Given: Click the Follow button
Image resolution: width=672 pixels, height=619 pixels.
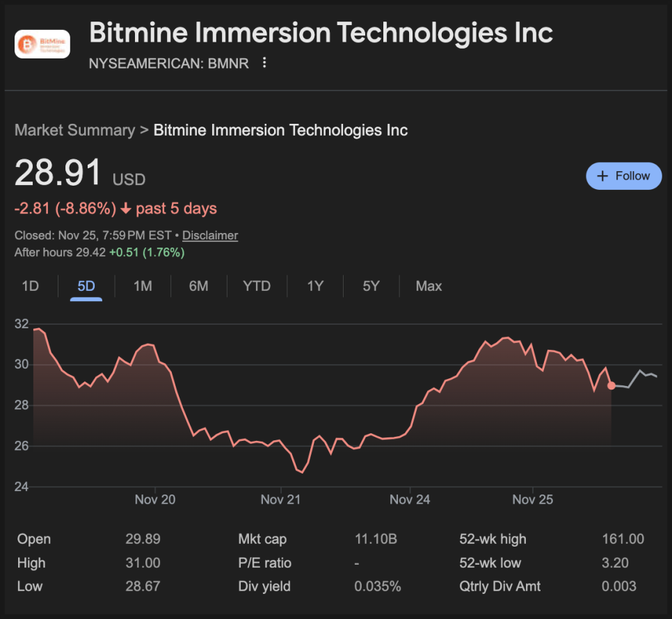Looking at the screenshot, I should coord(623,176).
